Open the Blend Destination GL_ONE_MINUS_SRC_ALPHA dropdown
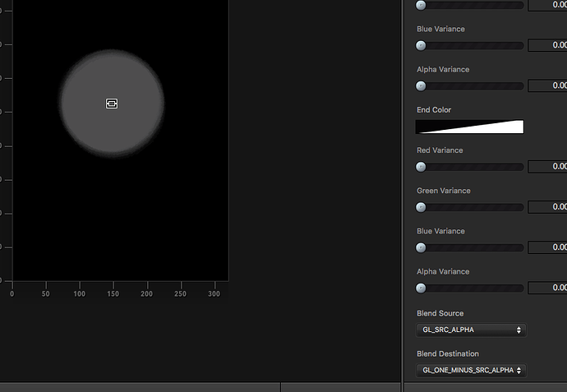The image size is (567, 392). tap(471, 371)
